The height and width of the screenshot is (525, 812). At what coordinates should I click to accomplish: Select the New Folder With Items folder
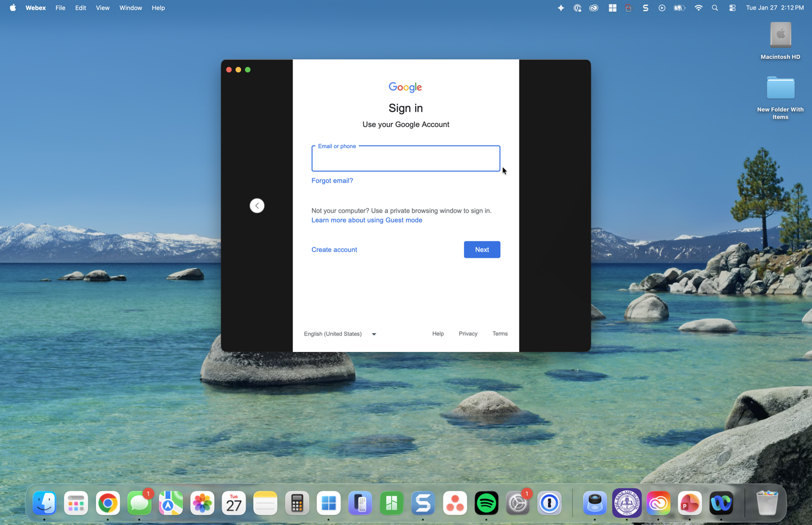(x=780, y=98)
